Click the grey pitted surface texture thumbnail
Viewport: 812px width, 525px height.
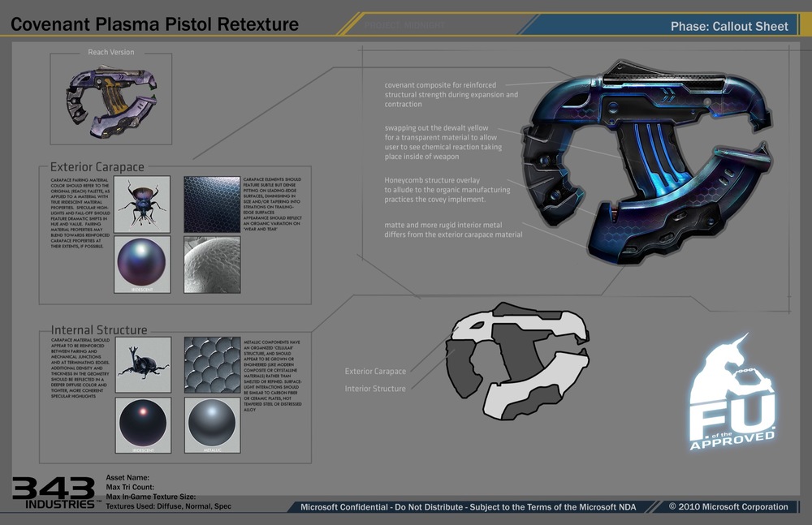coord(211,265)
